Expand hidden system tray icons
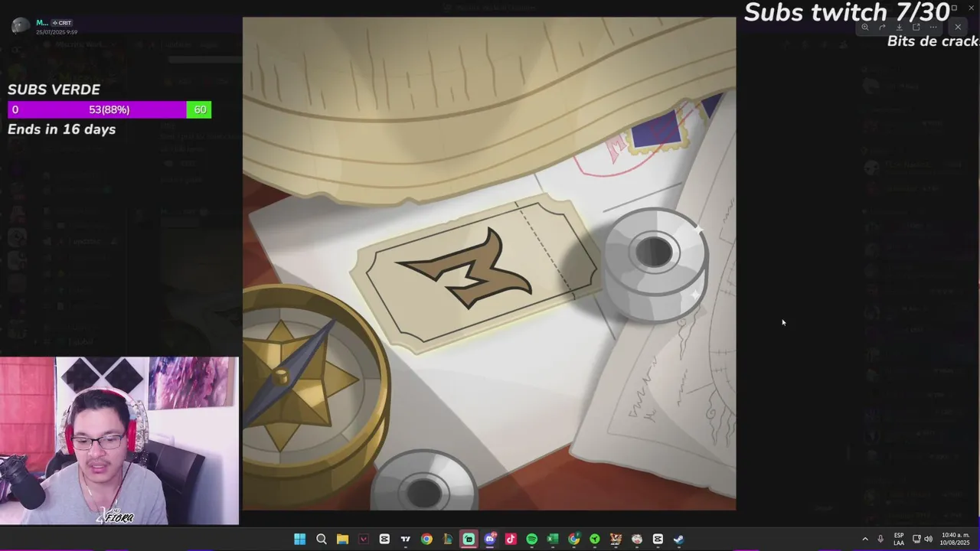 pyautogui.click(x=865, y=540)
